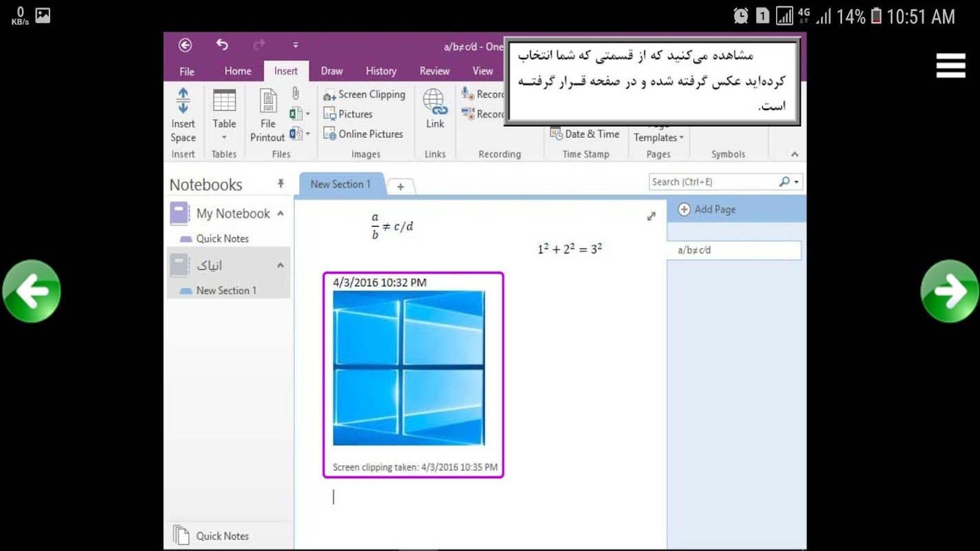Click the Screen Clipping button
Screen dimensions: 980x551
pyautogui.click(x=364, y=94)
